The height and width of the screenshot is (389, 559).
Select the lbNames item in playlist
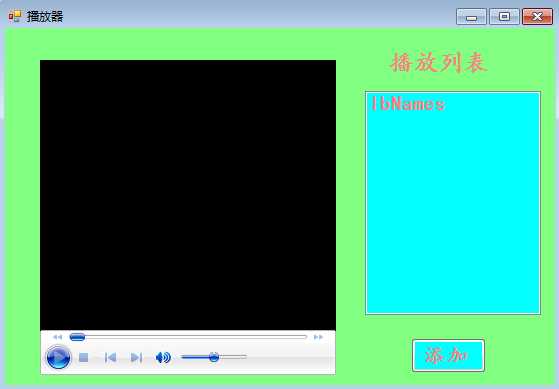coord(408,104)
